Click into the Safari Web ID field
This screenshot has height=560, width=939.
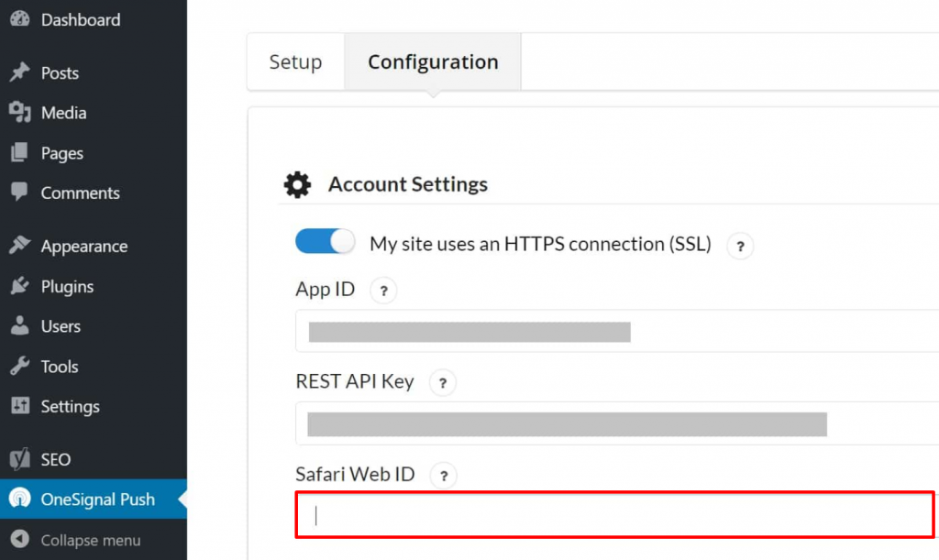[615, 515]
